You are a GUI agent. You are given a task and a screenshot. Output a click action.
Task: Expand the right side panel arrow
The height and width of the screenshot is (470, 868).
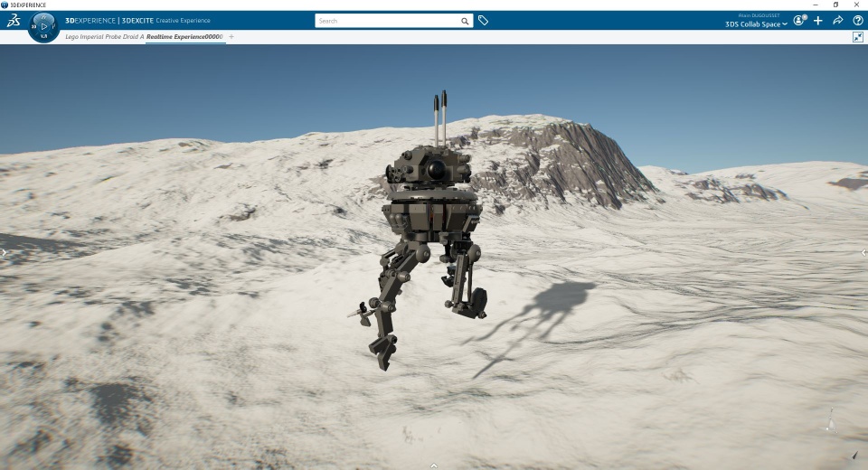pyautogui.click(x=864, y=252)
